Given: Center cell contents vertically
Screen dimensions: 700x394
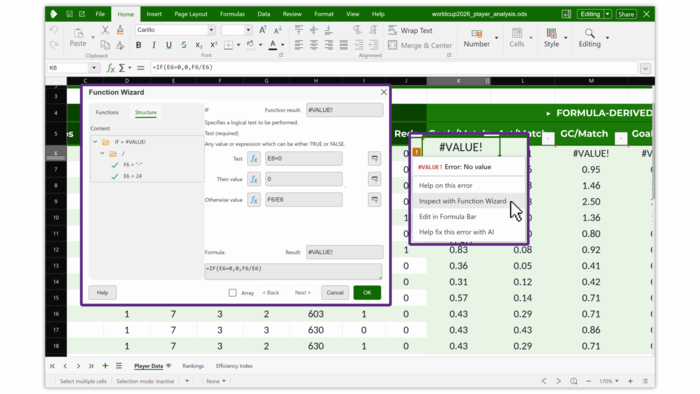Looking at the screenshot, I should (314, 30).
